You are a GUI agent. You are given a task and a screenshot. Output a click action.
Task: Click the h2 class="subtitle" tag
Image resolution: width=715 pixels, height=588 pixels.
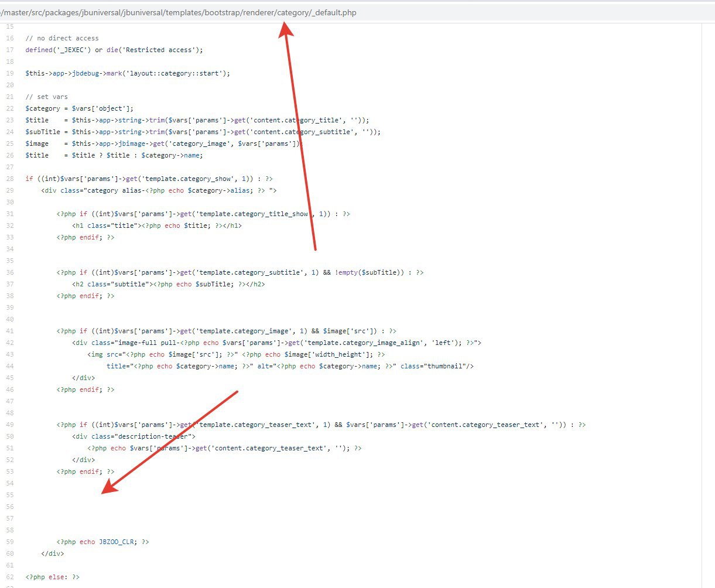tap(111, 284)
